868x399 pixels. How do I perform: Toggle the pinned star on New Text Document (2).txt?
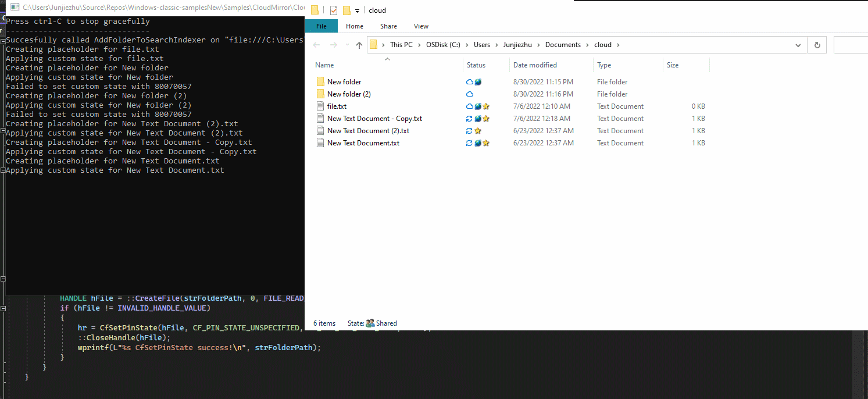(x=478, y=130)
